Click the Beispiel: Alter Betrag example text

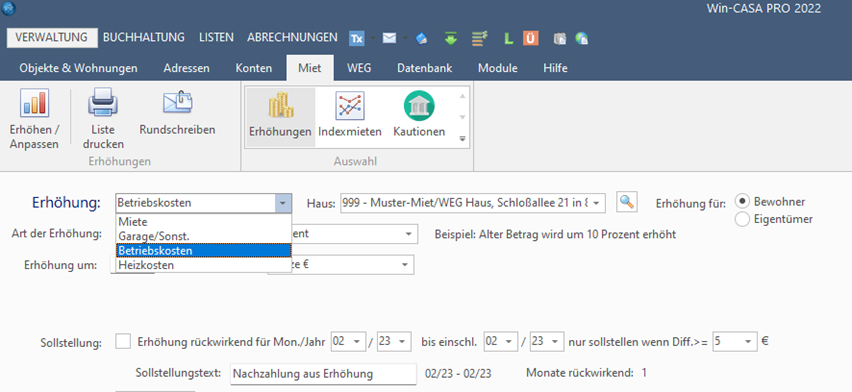point(555,234)
